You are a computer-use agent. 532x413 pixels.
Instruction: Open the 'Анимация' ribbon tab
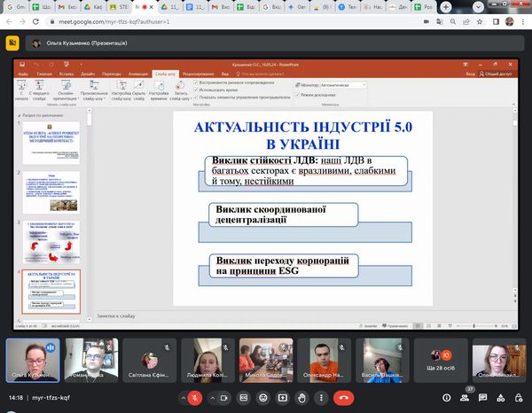coord(137,74)
